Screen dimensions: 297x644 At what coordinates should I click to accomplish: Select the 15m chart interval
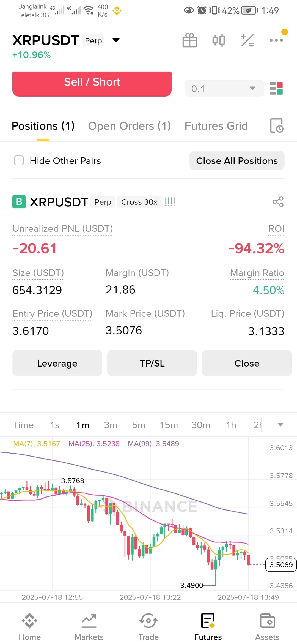[x=169, y=425]
